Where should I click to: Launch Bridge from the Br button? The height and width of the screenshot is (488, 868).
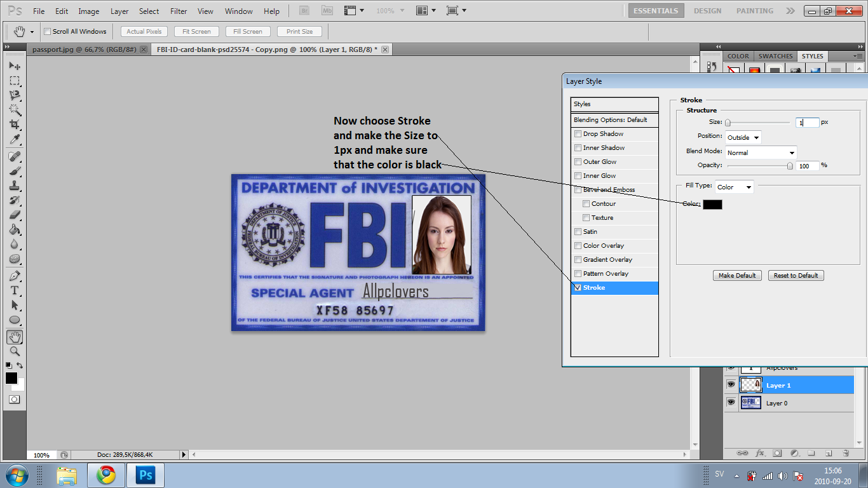point(304,11)
